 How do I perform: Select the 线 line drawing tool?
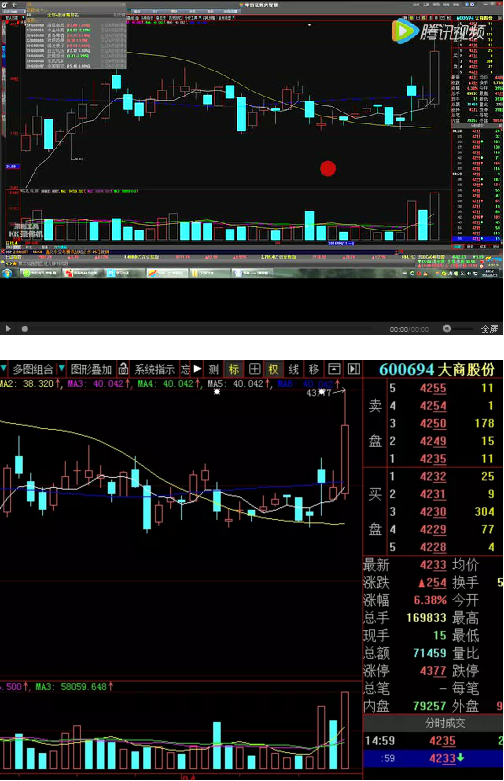(293, 369)
